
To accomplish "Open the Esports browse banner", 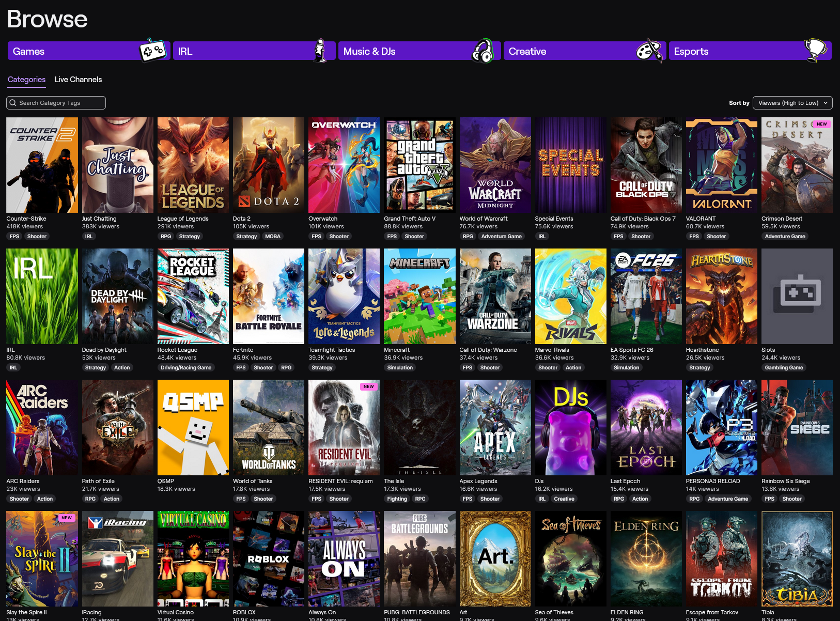I will click(x=750, y=51).
